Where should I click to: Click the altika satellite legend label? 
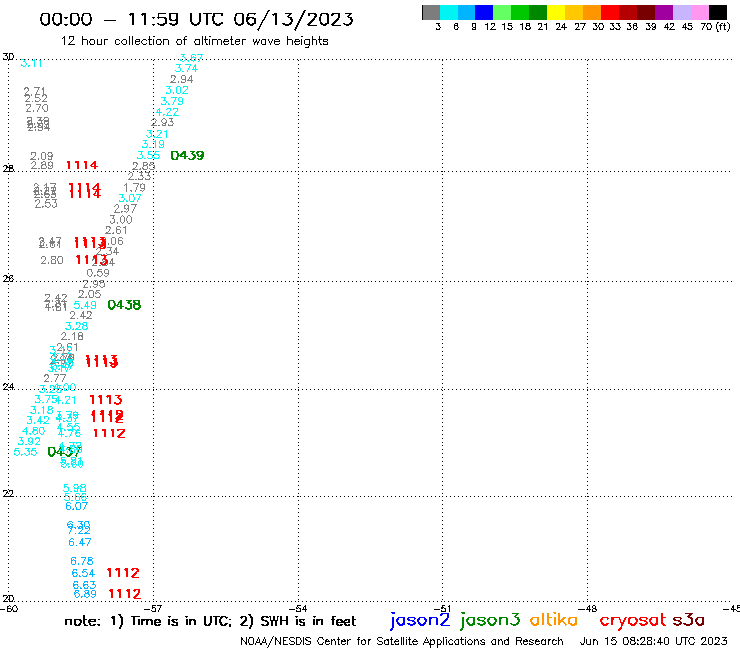(554, 620)
